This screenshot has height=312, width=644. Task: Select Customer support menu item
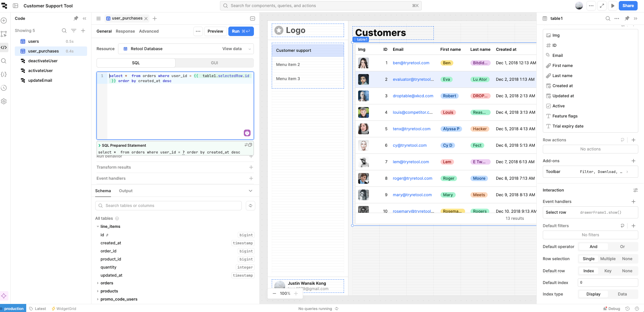308,50
